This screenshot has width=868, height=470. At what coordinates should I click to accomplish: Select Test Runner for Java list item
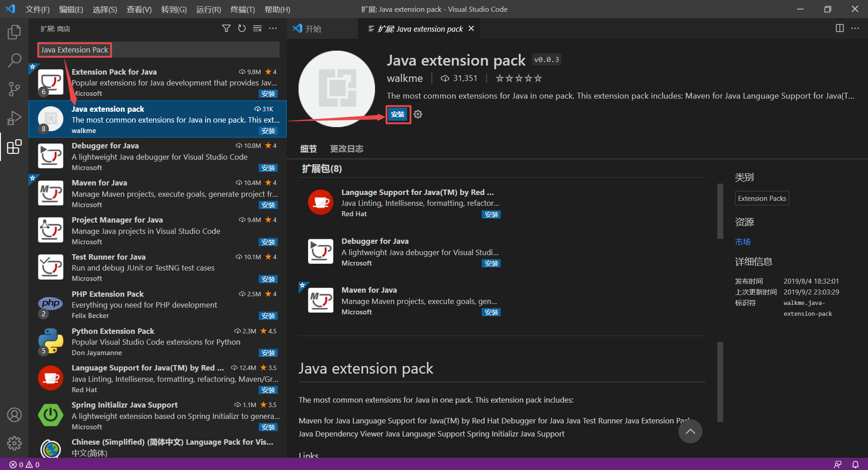(x=158, y=267)
